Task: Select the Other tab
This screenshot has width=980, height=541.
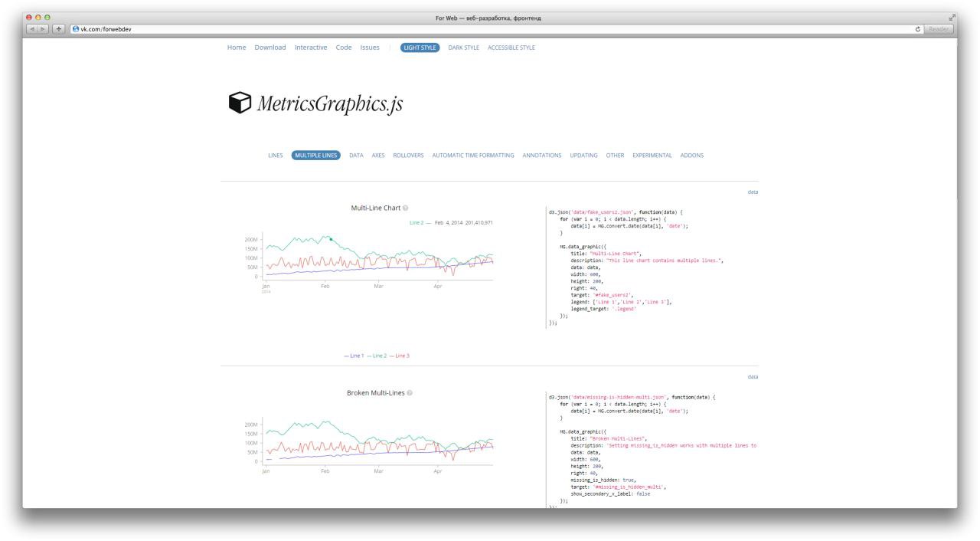Action: pos(615,156)
